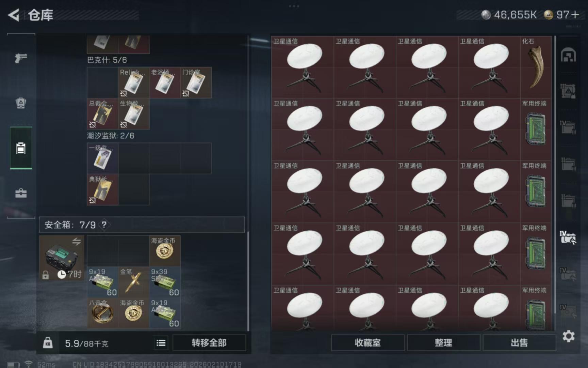
Task: Click the 转移全部 button
Action: coord(209,343)
